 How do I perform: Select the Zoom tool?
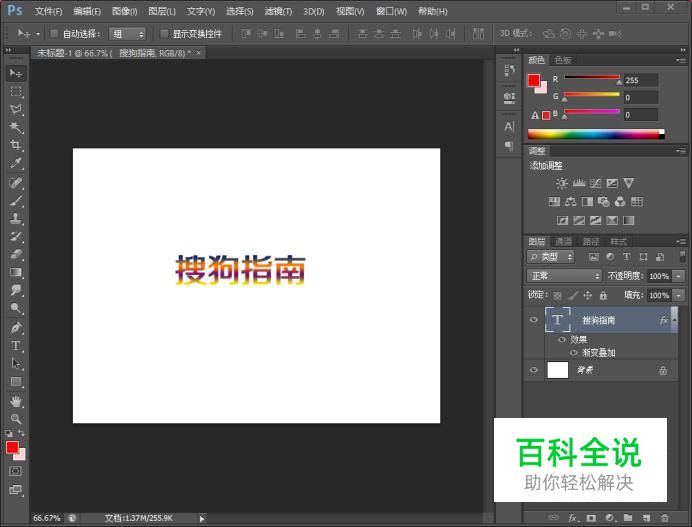tap(16, 419)
